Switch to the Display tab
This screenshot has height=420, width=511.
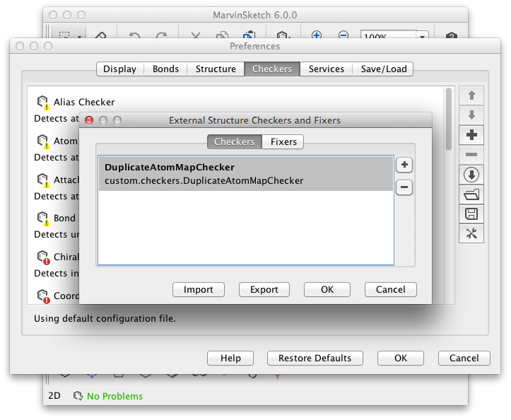tap(119, 69)
